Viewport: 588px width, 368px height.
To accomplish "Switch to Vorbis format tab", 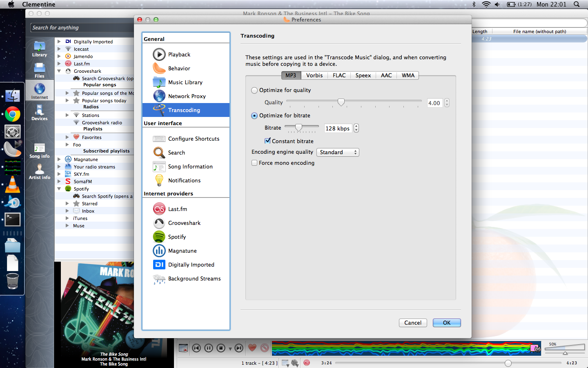I will (x=314, y=75).
